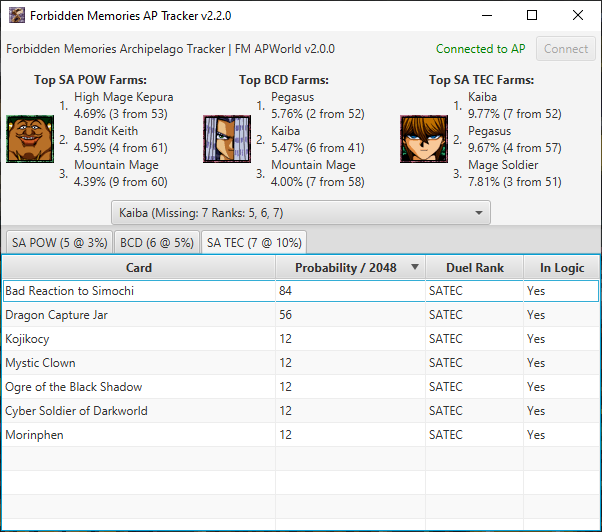Screen dimensions: 602x532
Task: Select the Morinphen card row
Action: point(301,435)
